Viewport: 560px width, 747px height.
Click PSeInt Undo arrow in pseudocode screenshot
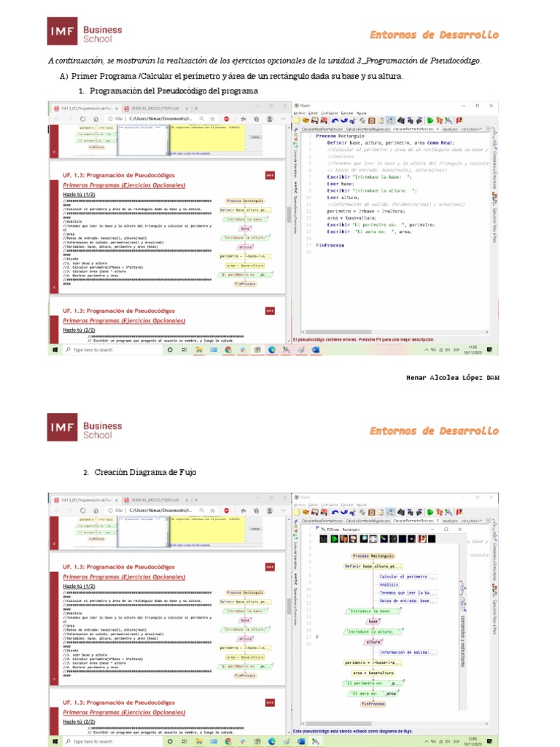(x=335, y=120)
